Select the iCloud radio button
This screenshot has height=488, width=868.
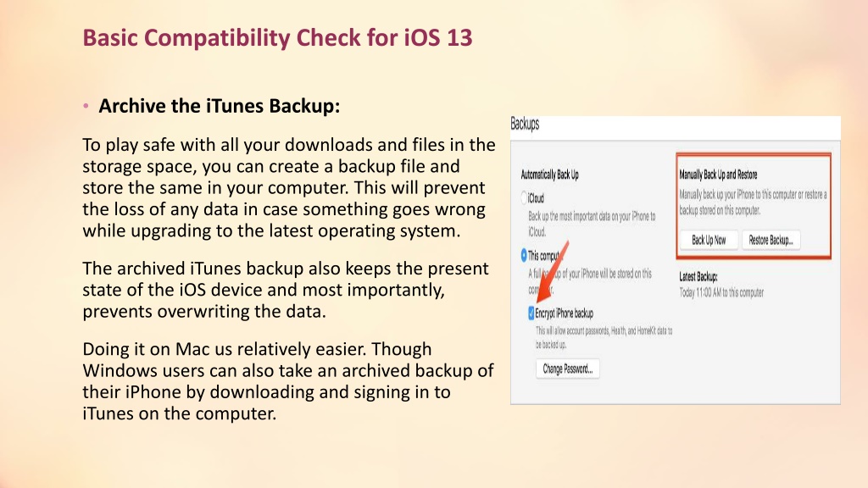pos(524,197)
